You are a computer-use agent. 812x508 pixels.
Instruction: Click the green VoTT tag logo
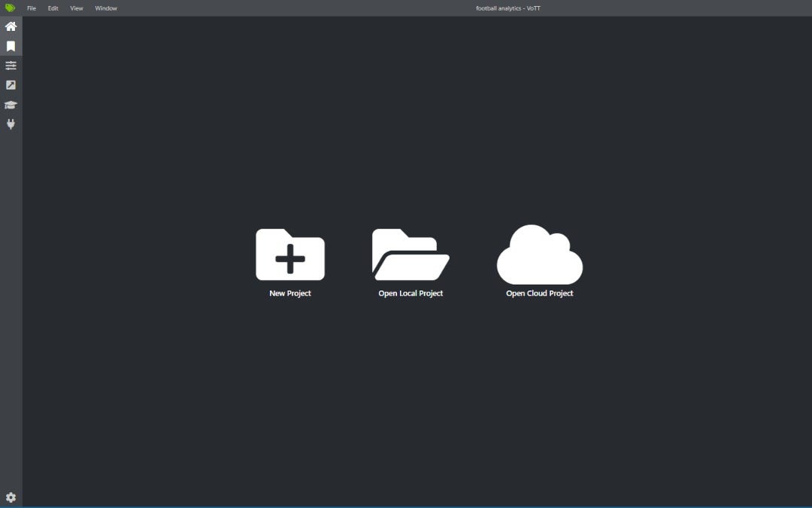pyautogui.click(x=10, y=8)
